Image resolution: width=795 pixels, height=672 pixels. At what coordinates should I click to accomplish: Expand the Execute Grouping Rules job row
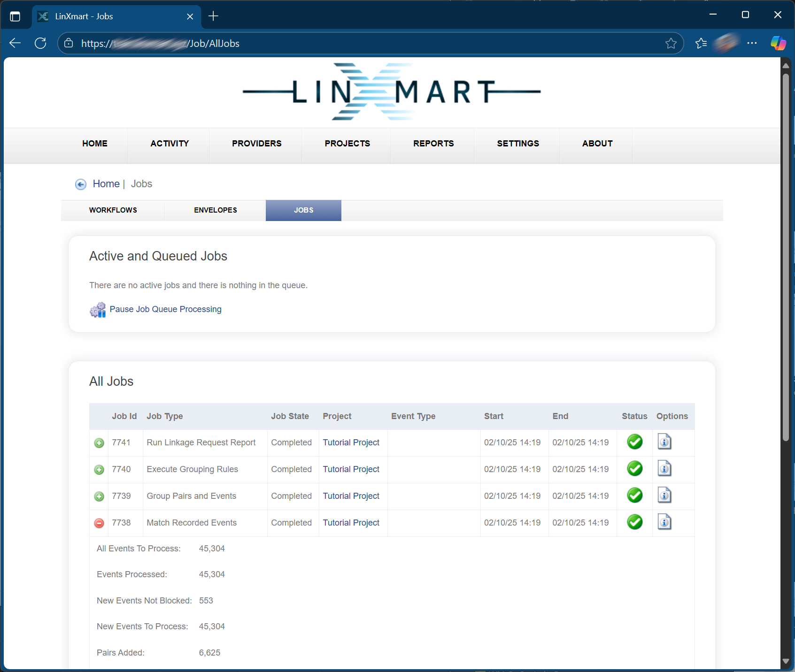click(x=99, y=470)
